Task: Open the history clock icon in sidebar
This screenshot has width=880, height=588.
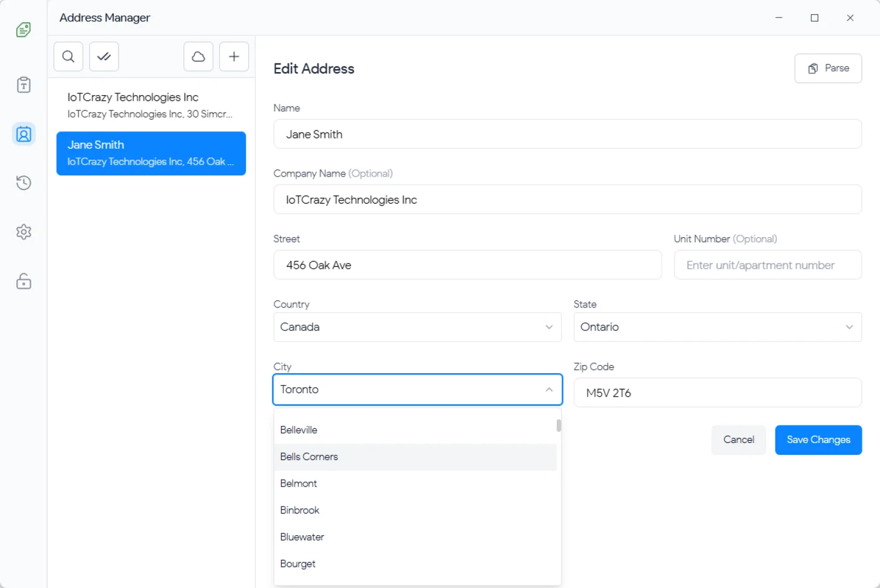Action: tap(23, 183)
